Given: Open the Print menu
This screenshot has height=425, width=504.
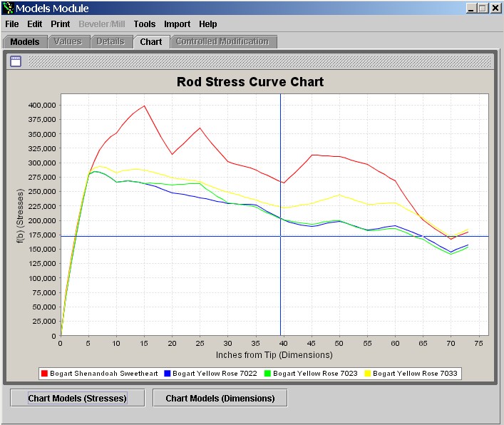Looking at the screenshot, I should coord(60,24).
